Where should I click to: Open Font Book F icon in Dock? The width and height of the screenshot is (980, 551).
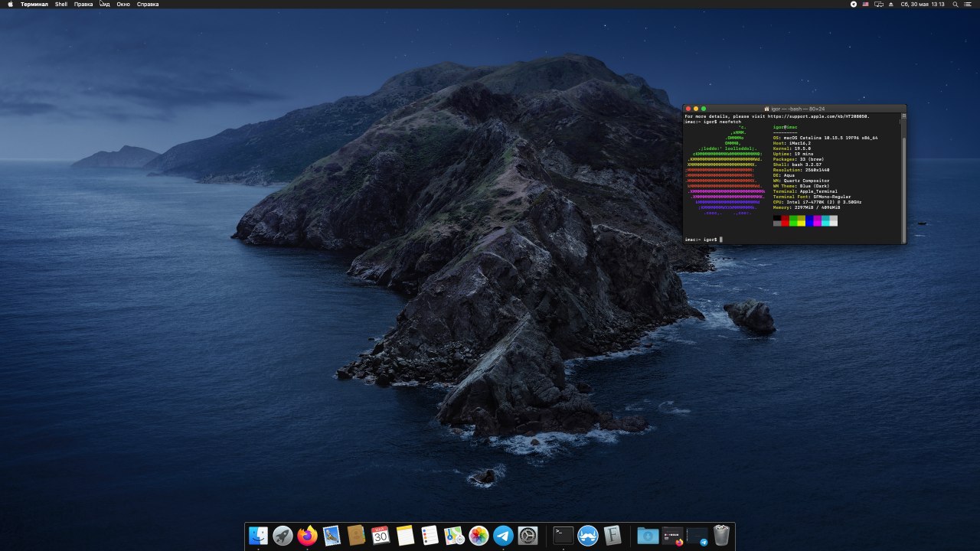[612, 536]
